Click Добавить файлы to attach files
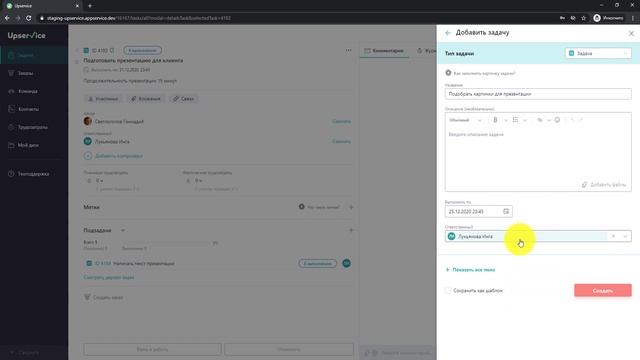 point(604,185)
